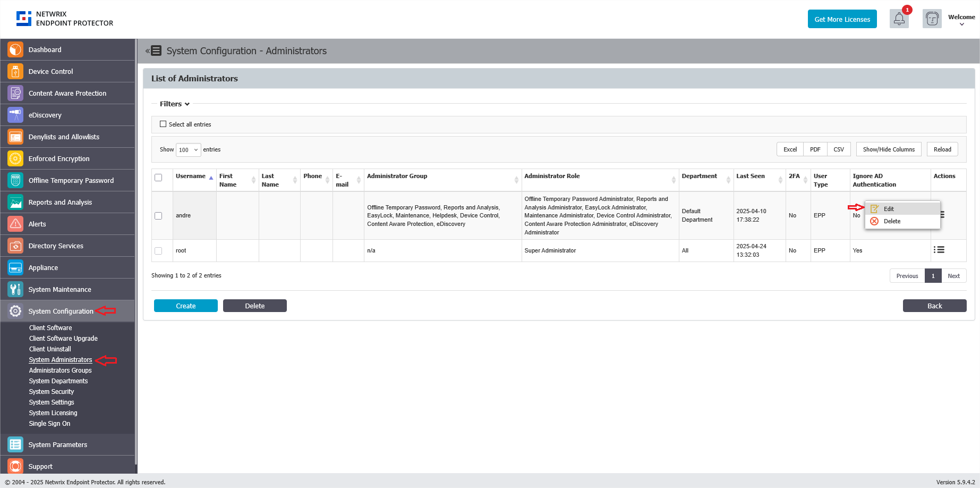Select page 1 in the pagination

point(933,275)
